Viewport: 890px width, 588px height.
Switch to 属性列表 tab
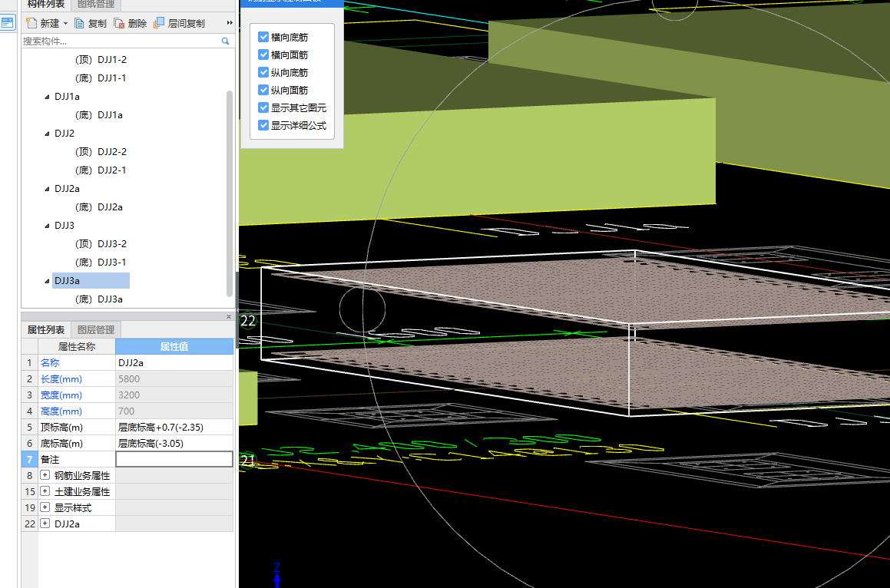[x=46, y=330]
